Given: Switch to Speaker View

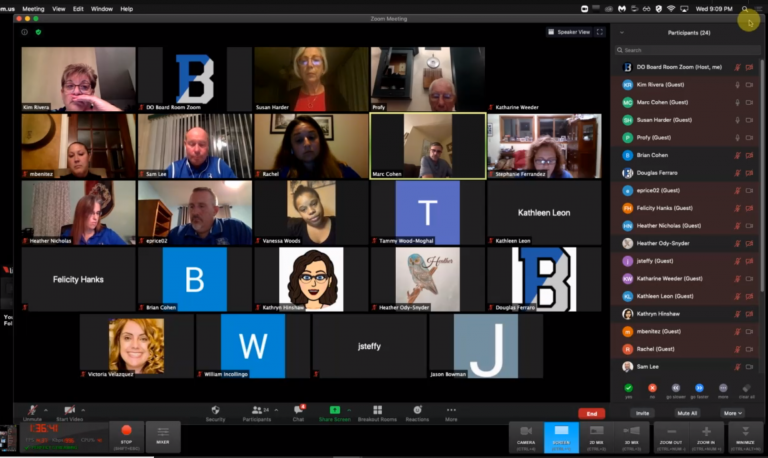Looking at the screenshot, I should pos(569,32).
